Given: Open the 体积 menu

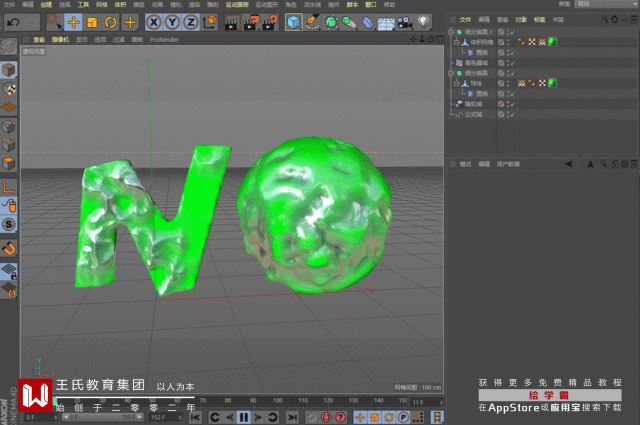Looking at the screenshot, I should click(x=120, y=4).
